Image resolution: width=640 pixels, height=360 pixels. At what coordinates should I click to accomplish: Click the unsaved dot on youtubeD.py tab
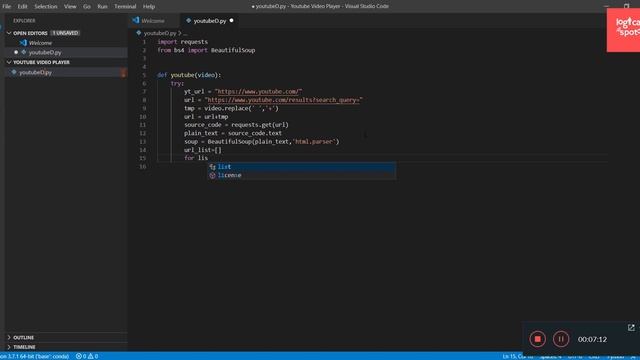(x=231, y=20)
